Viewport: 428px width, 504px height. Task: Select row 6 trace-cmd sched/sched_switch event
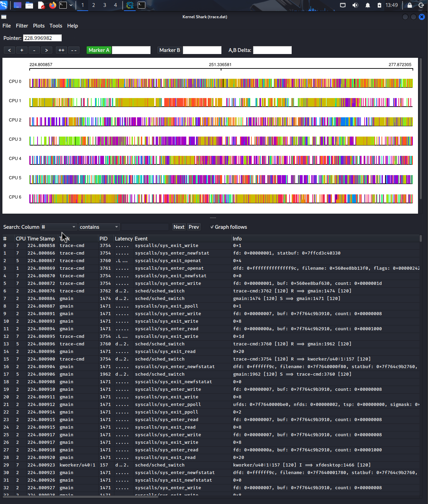pyautogui.click(x=211, y=291)
